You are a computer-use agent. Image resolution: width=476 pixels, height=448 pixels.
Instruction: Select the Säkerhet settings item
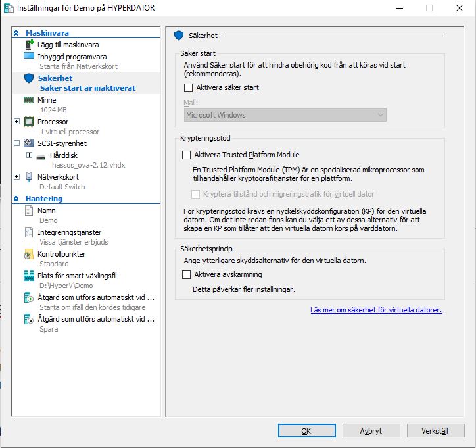(55, 78)
